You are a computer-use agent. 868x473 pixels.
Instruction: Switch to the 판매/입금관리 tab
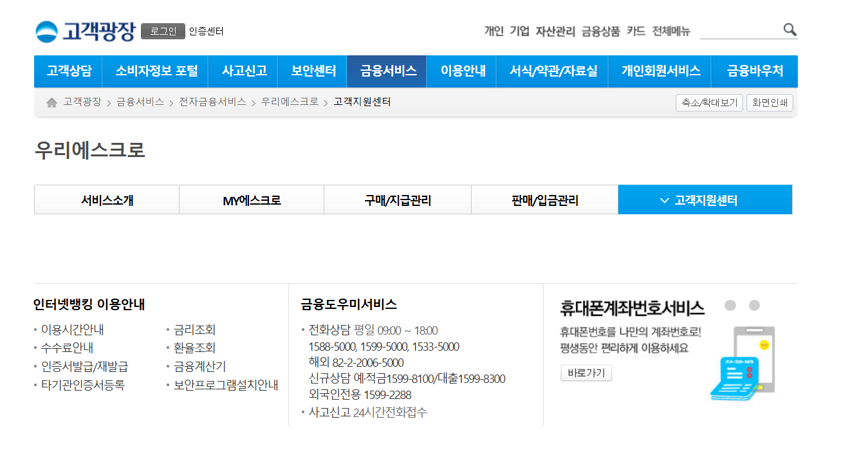pos(544,200)
